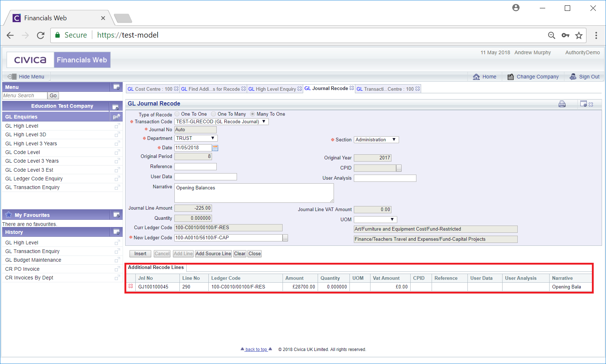Click the Add Source Line button
Image resolution: width=606 pixels, height=364 pixels.
click(x=213, y=254)
